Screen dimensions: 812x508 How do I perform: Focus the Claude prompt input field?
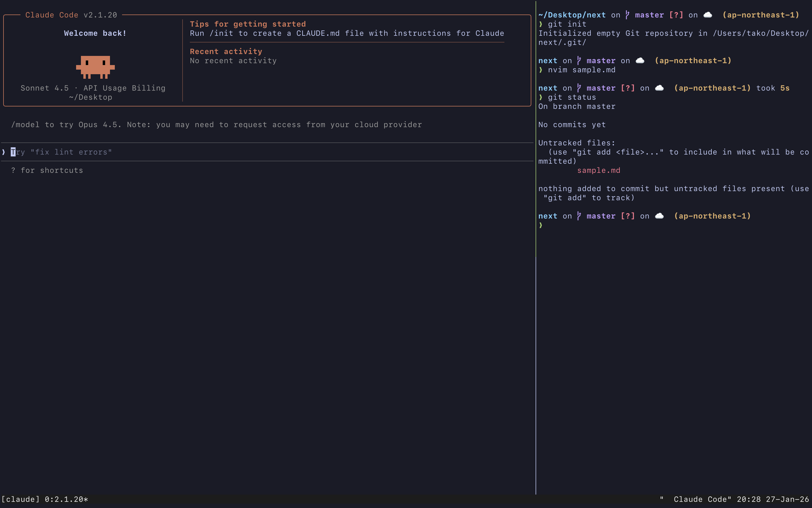235,152
